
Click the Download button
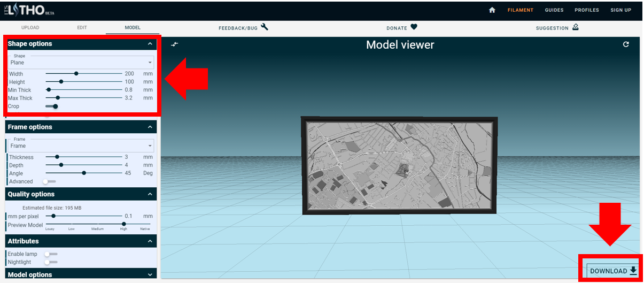click(614, 271)
